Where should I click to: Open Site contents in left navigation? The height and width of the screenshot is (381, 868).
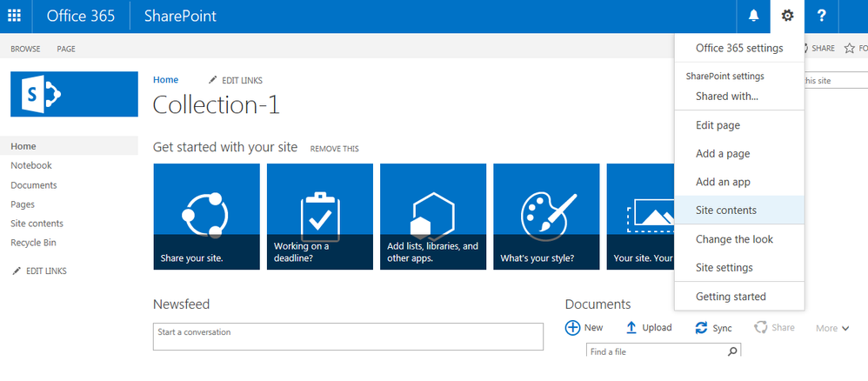point(37,224)
